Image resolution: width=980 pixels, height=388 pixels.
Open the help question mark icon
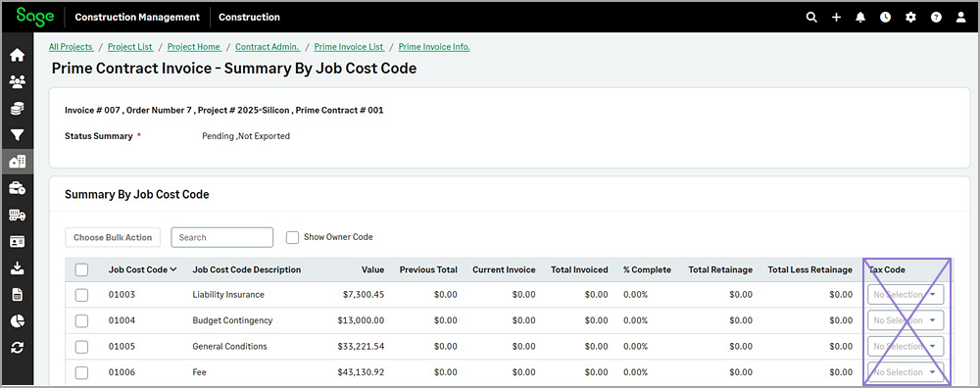936,18
